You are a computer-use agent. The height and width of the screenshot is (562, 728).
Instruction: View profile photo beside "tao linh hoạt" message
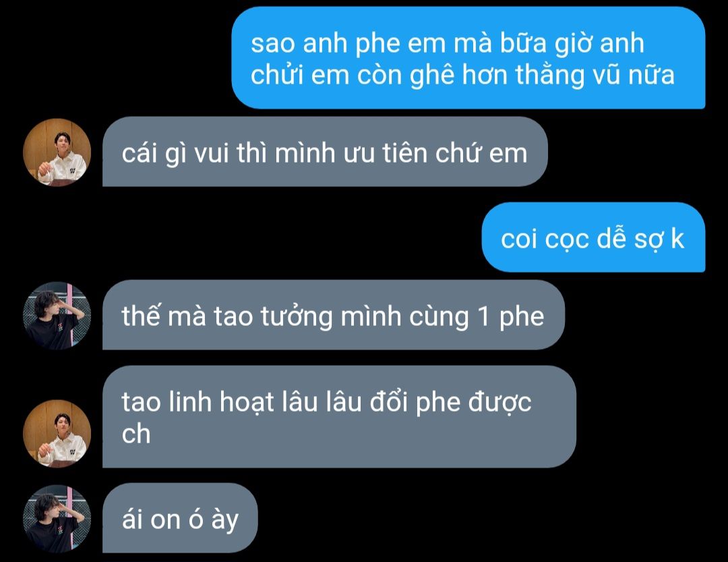click(57, 433)
